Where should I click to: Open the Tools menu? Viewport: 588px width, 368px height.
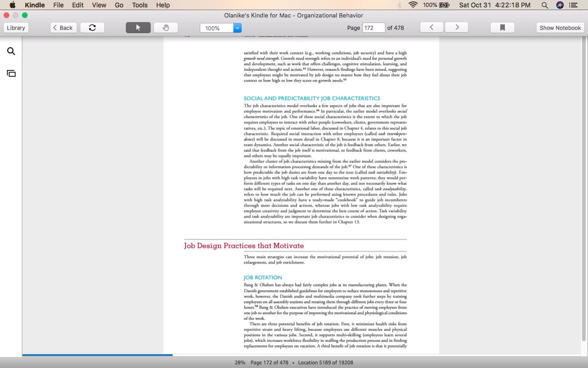tap(140, 5)
